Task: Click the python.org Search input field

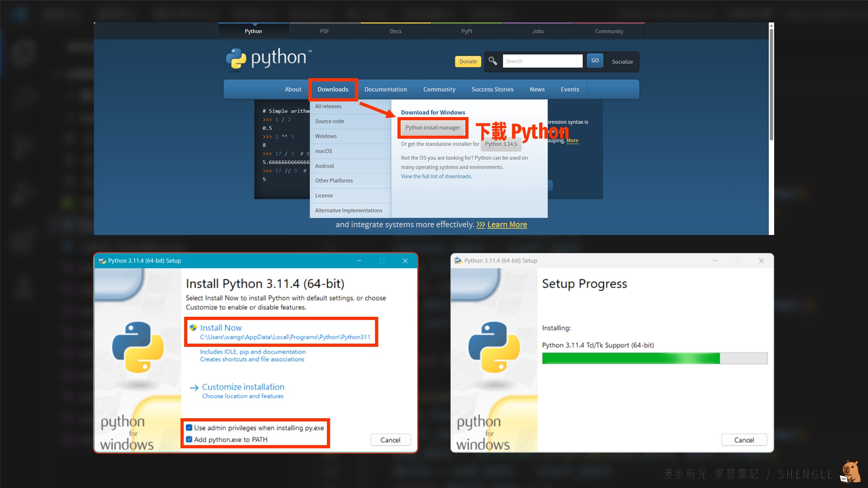Action: click(542, 61)
